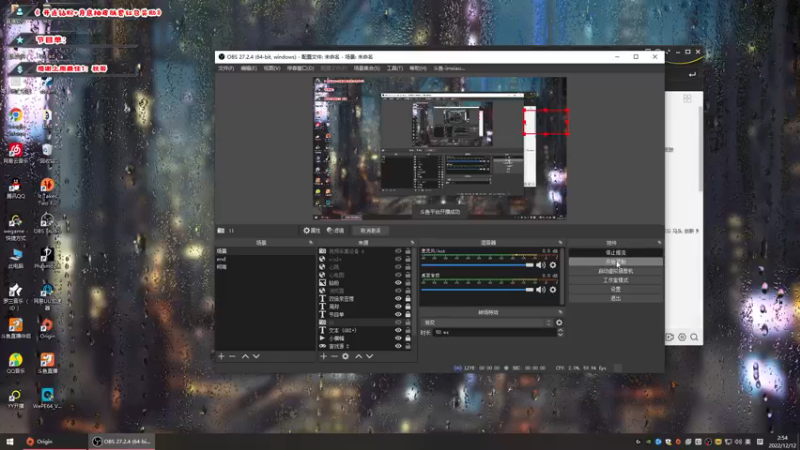Screen dimensions: 800x450
Task: Lock toggle for 视频采集设备 source
Action: tap(408, 251)
